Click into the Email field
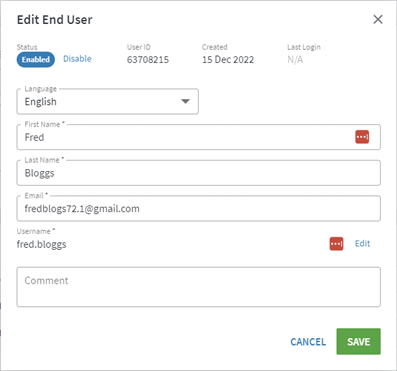 pos(198,208)
